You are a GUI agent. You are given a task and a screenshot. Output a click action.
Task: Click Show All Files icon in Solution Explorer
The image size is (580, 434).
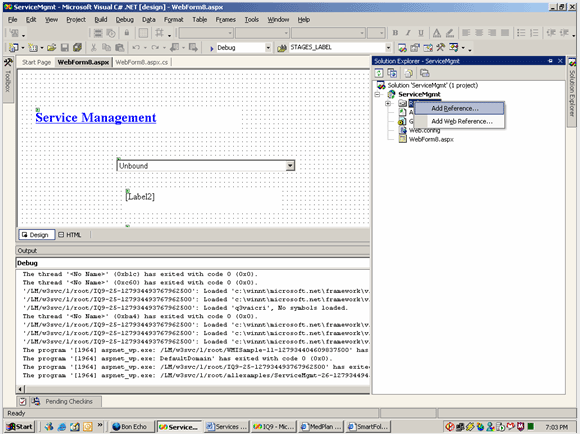[408, 73]
